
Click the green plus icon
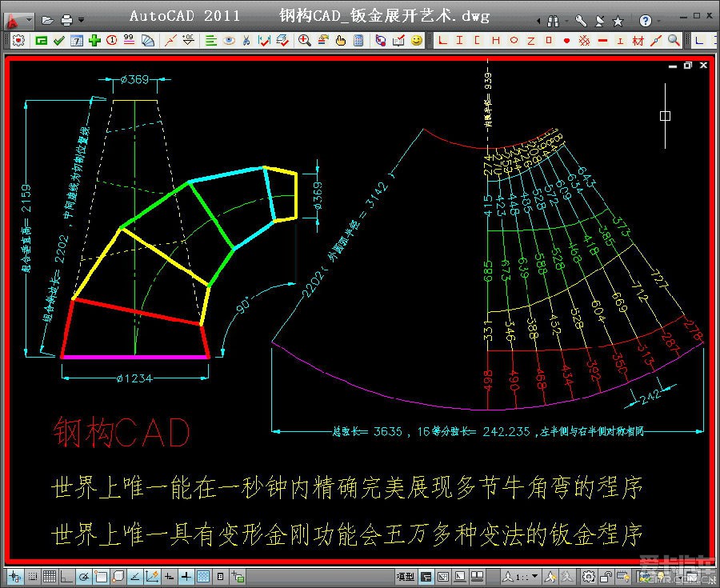94,41
